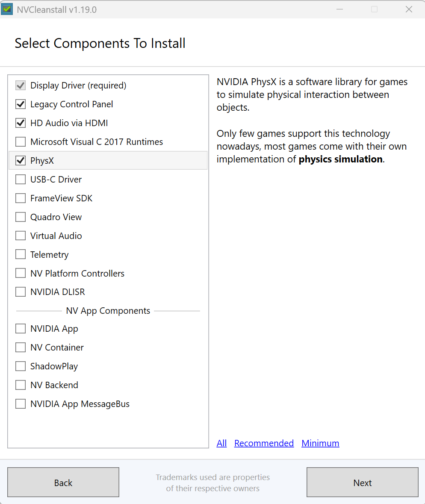Image resolution: width=425 pixels, height=504 pixels.
Task: Enable Telemetry
Action: coord(20,254)
